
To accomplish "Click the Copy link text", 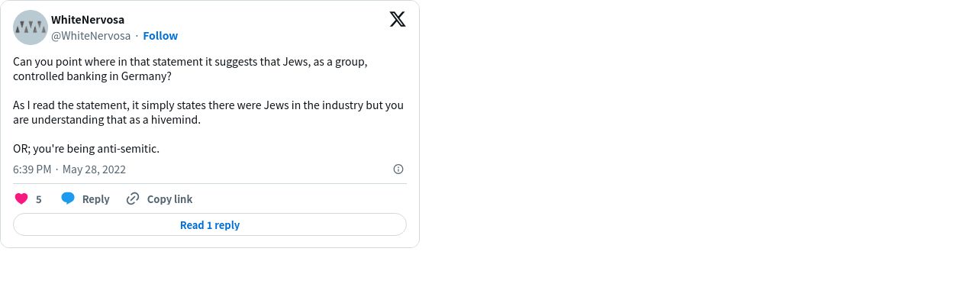I will 169,199.
